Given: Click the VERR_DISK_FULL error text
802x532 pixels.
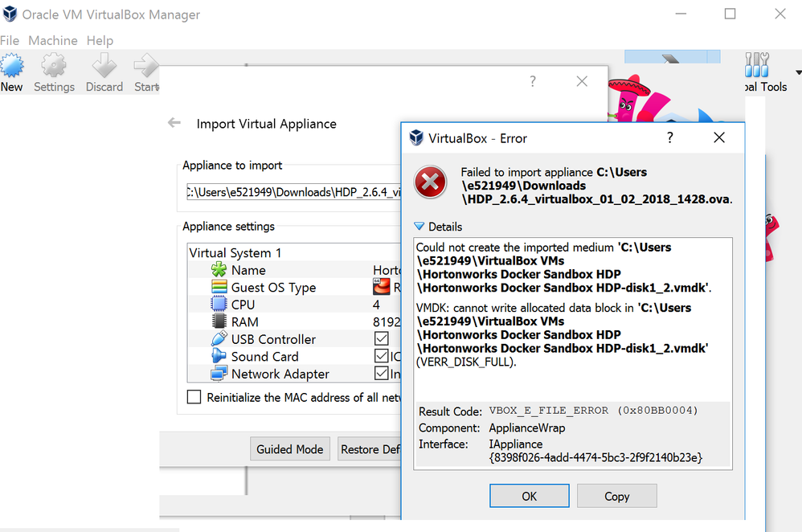Looking at the screenshot, I should [x=466, y=362].
